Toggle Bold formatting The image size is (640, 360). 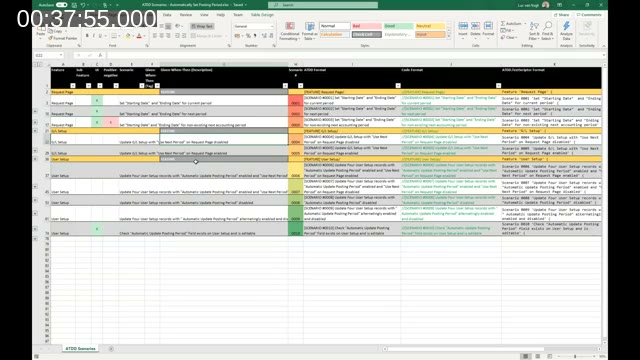pyautogui.click(x=87, y=36)
